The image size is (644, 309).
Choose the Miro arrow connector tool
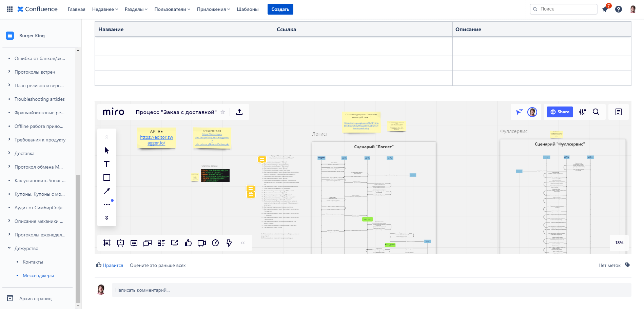click(x=107, y=191)
